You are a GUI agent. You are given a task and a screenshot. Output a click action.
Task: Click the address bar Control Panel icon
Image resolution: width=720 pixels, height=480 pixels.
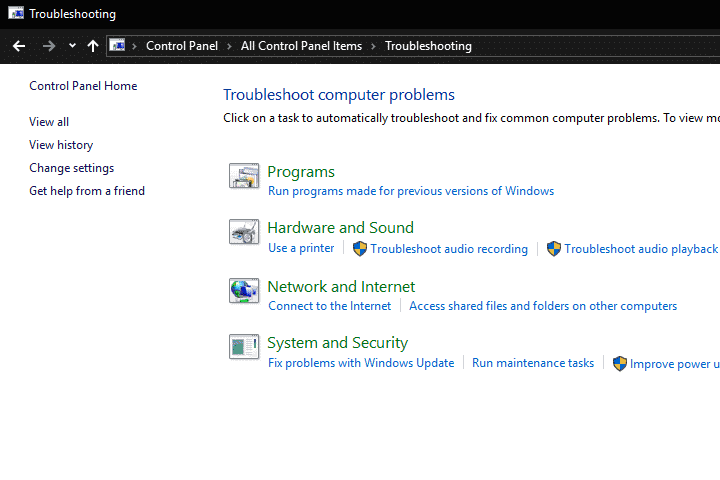pos(117,45)
